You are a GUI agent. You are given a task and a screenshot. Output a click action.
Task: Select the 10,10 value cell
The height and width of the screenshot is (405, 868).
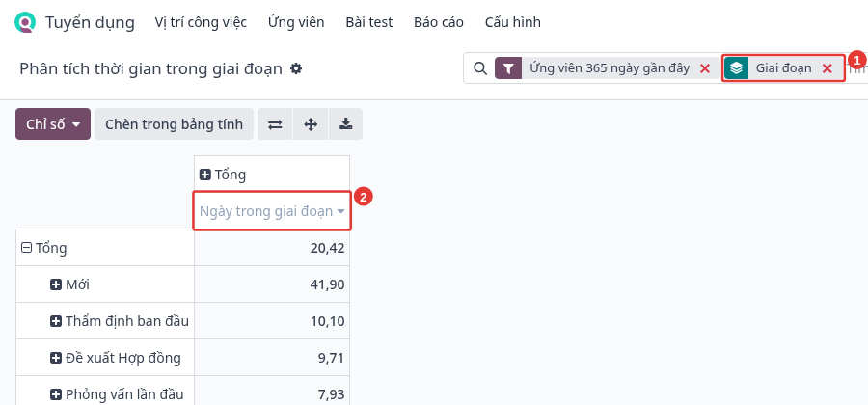point(272,321)
